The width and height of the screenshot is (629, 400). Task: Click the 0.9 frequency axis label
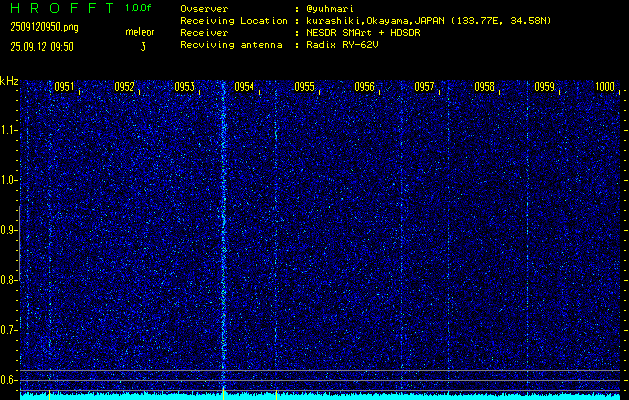click(7, 230)
